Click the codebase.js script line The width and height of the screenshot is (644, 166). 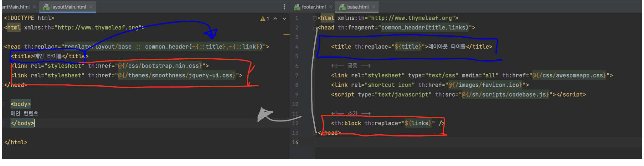(458, 94)
